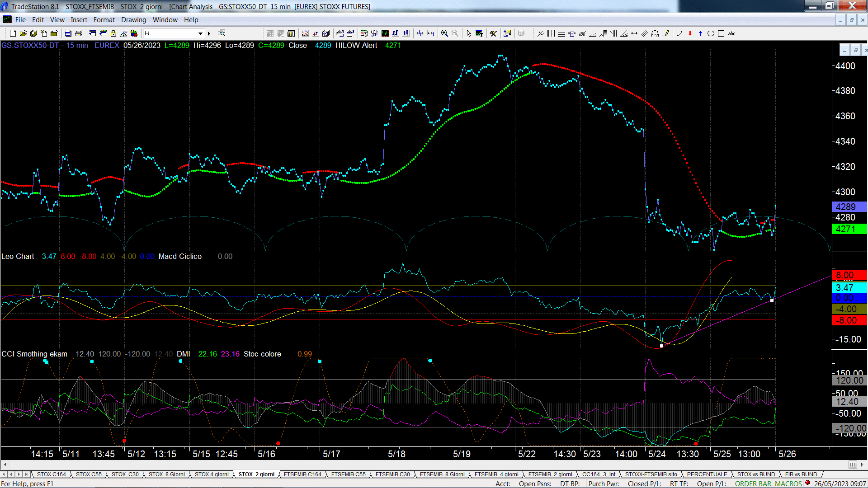Go to the first workspace tab arrow
Screen dimensions: 868x488
point(4,474)
